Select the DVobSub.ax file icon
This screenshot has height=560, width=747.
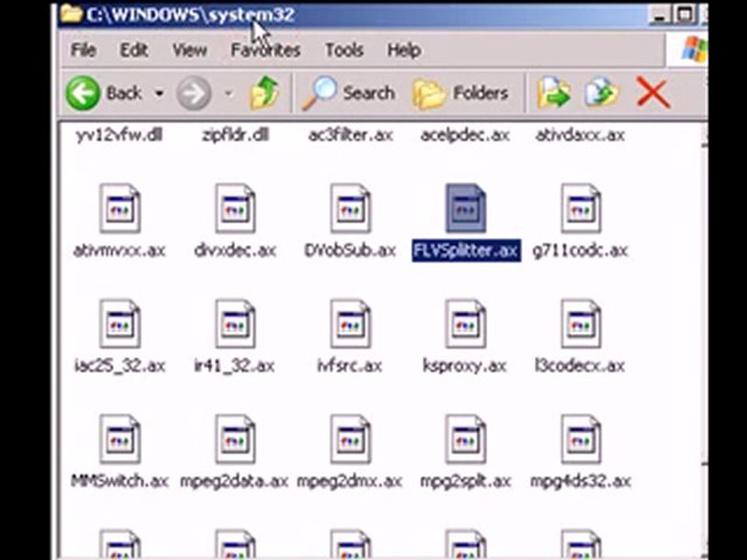(350, 208)
